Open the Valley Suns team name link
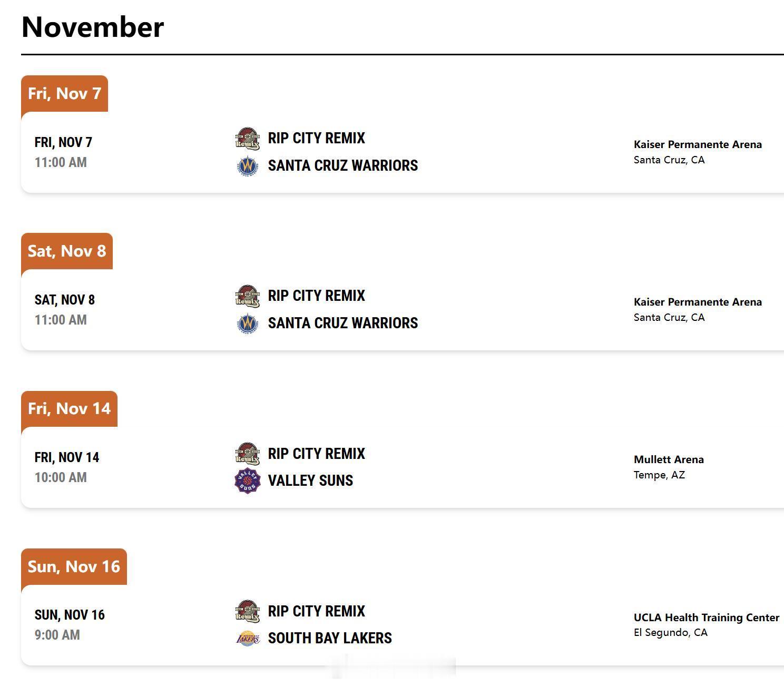Screen dimensions: 784x686 (x=310, y=481)
